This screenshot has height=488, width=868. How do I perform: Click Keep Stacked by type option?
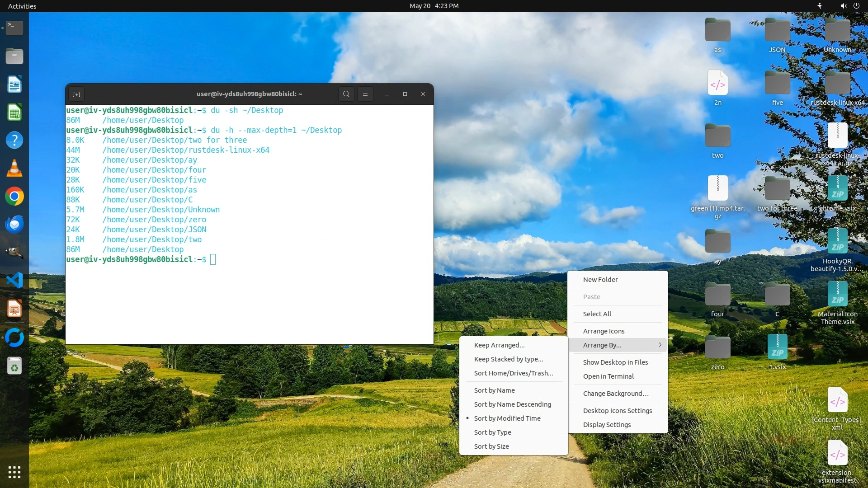click(508, 359)
